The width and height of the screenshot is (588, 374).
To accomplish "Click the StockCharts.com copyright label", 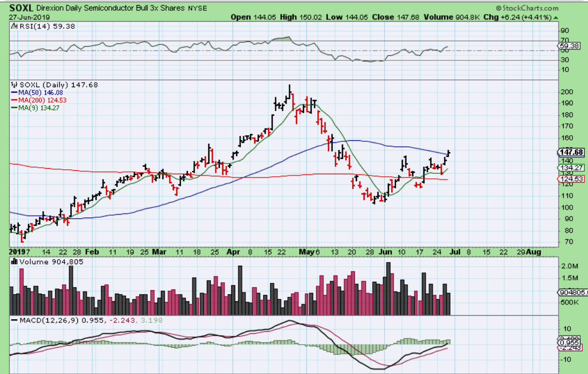I will [x=527, y=8].
